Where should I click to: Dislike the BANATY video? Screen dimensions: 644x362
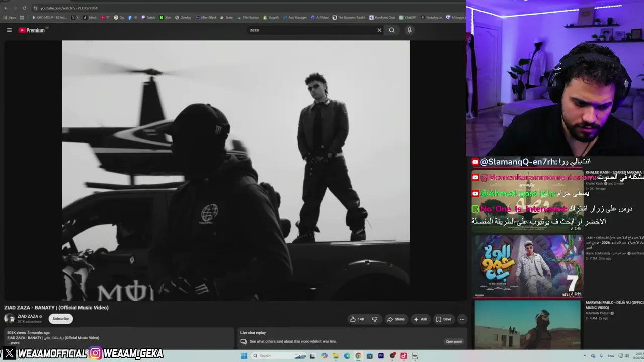click(374, 319)
